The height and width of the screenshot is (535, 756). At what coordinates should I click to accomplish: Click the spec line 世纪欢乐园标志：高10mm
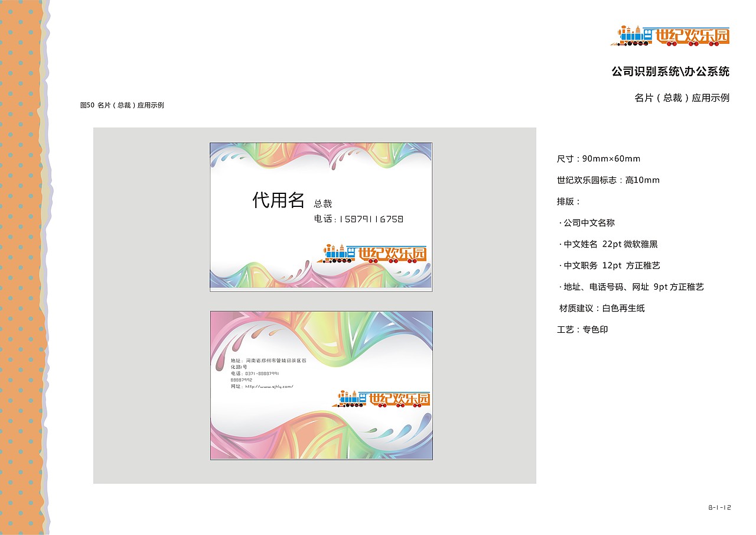[x=608, y=180]
